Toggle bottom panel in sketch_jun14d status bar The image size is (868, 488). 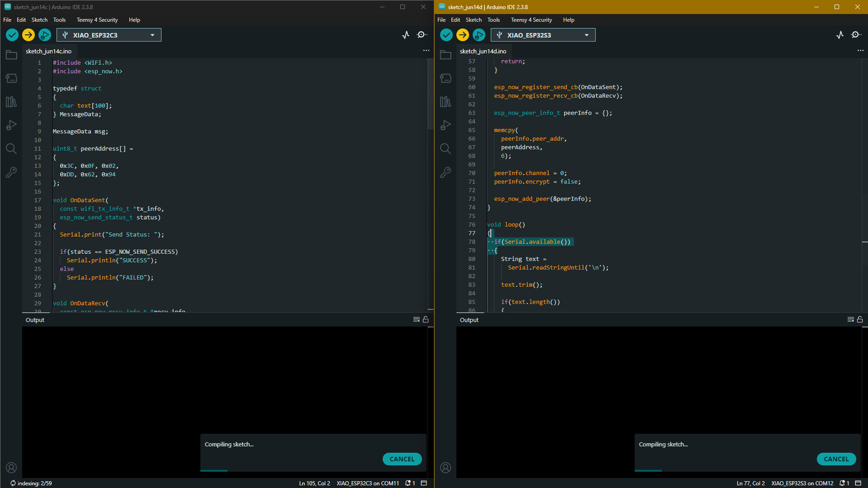858,483
